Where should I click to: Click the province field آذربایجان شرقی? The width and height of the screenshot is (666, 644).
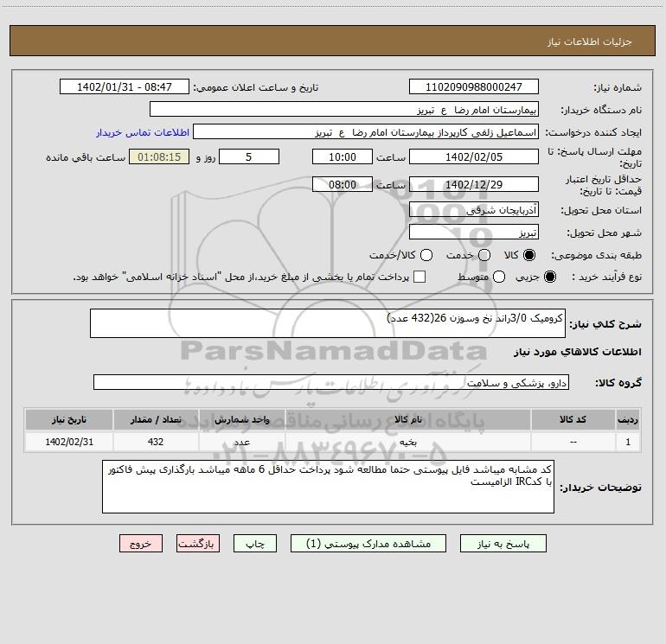[x=474, y=209]
